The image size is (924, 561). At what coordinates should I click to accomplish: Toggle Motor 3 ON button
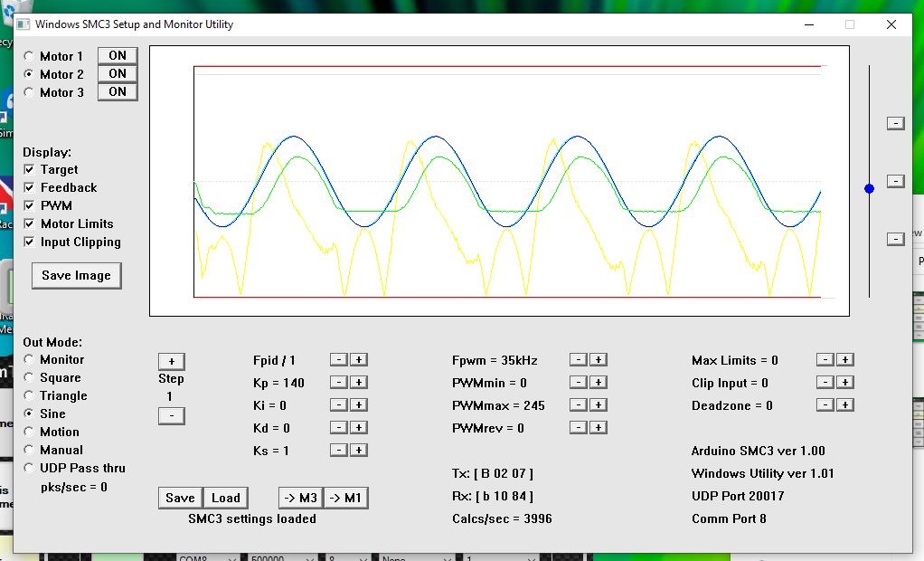point(118,91)
